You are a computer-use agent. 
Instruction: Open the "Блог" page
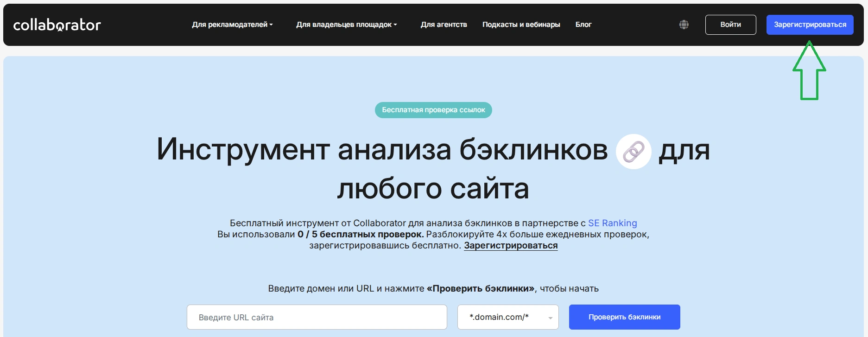coord(583,25)
